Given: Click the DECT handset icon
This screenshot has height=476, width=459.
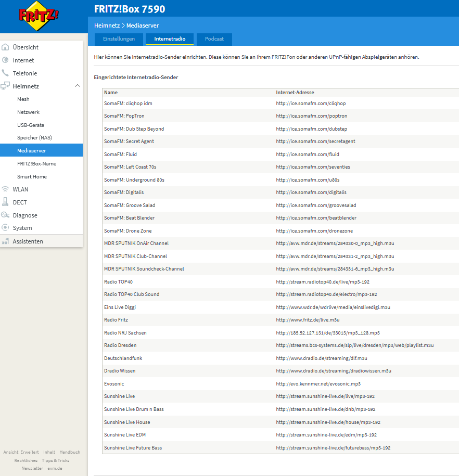Looking at the screenshot, I should pyautogui.click(x=5, y=202).
